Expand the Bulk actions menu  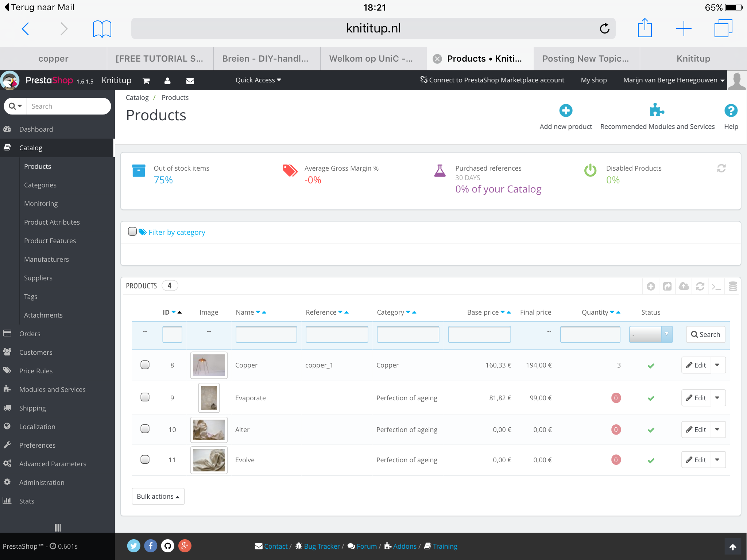(158, 497)
